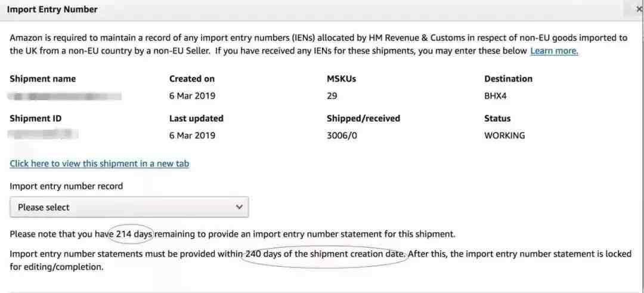Click the circled 240 days text
644x293 pixels.
click(325, 254)
